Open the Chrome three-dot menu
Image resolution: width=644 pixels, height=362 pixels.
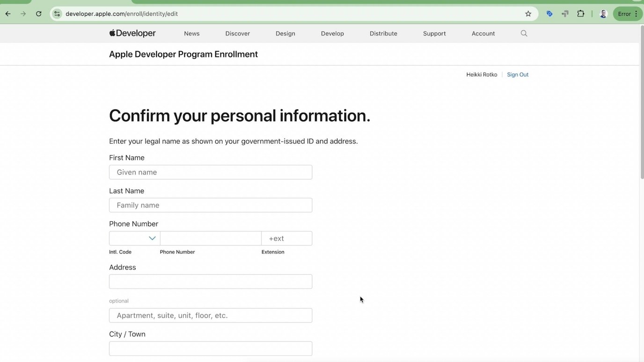coord(636,14)
